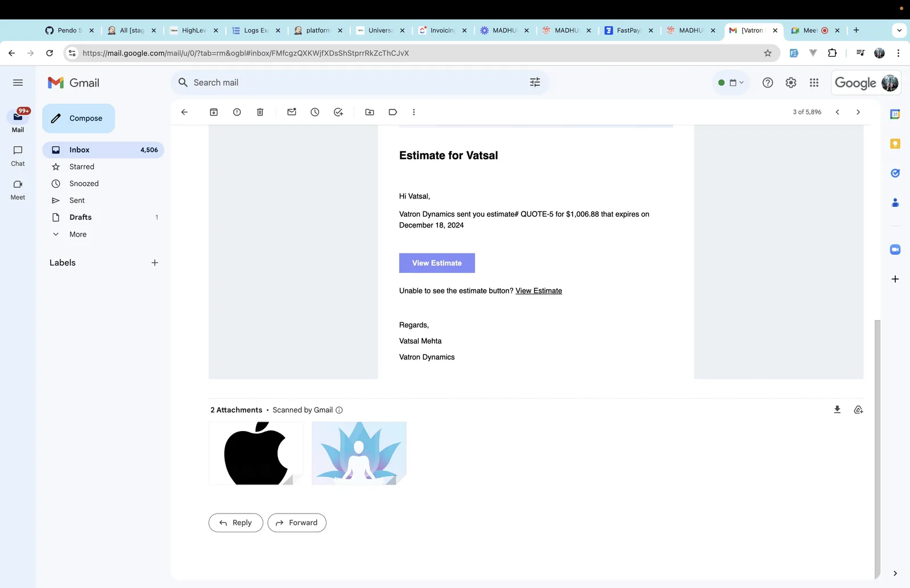Close the Vatron Gmail browser tab
This screenshot has height=588, width=910.
775,31
